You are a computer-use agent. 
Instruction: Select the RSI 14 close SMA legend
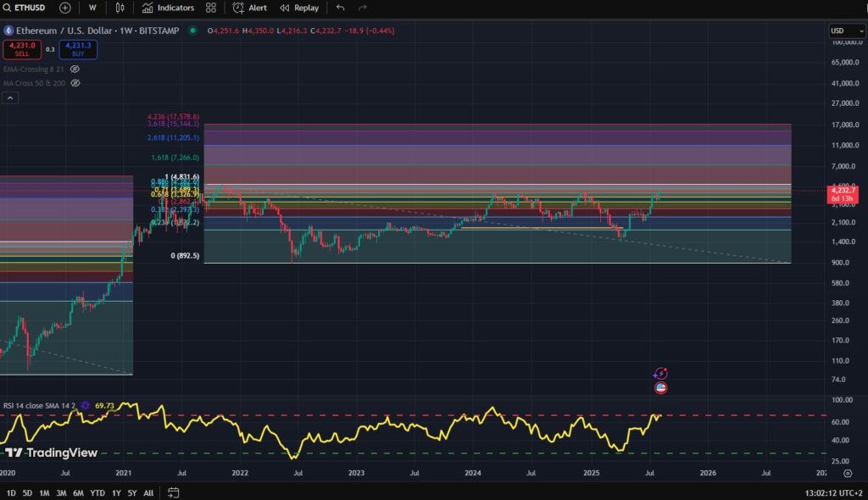click(39, 405)
